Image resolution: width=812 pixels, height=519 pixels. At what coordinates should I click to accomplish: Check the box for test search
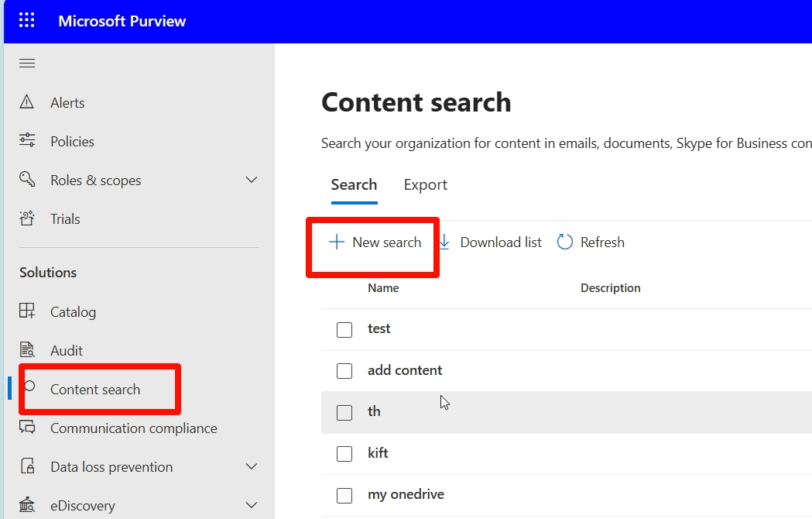(344, 330)
